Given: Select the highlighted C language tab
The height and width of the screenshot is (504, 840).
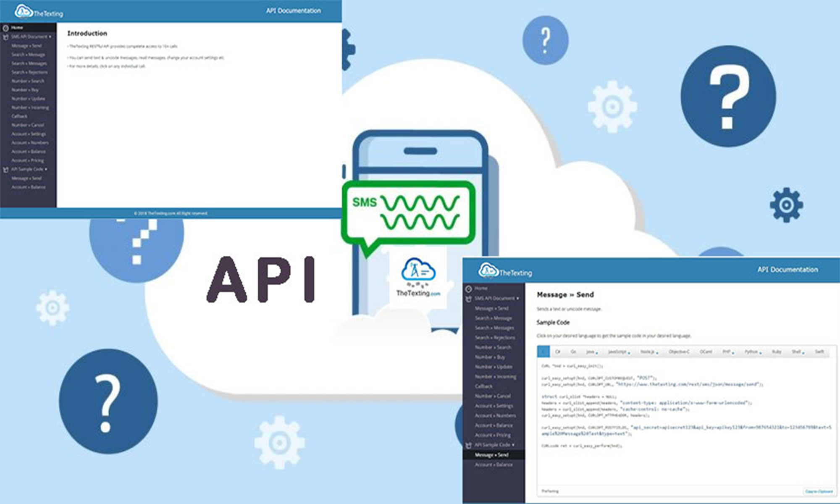Looking at the screenshot, I should [x=543, y=352].
